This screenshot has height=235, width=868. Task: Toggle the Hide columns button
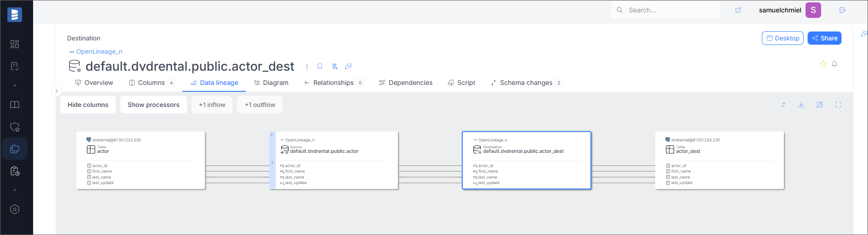88,105
